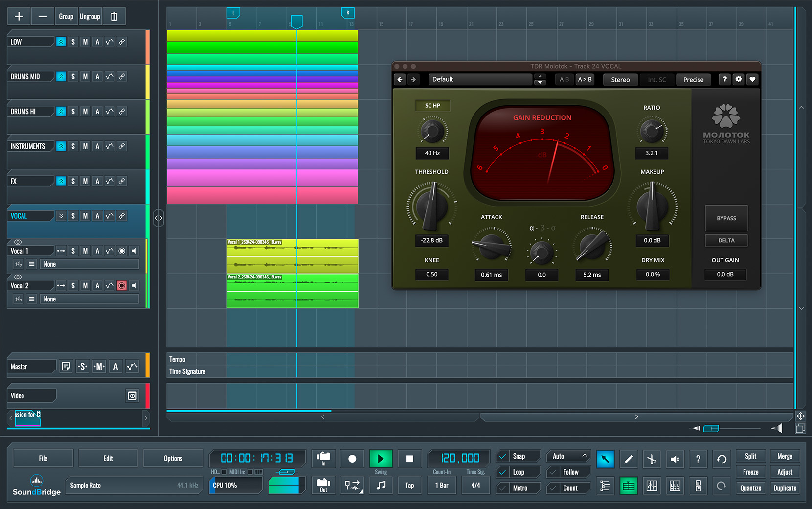Click the Freeze button
Screen dimensions: 812x509
pos(750,472)
